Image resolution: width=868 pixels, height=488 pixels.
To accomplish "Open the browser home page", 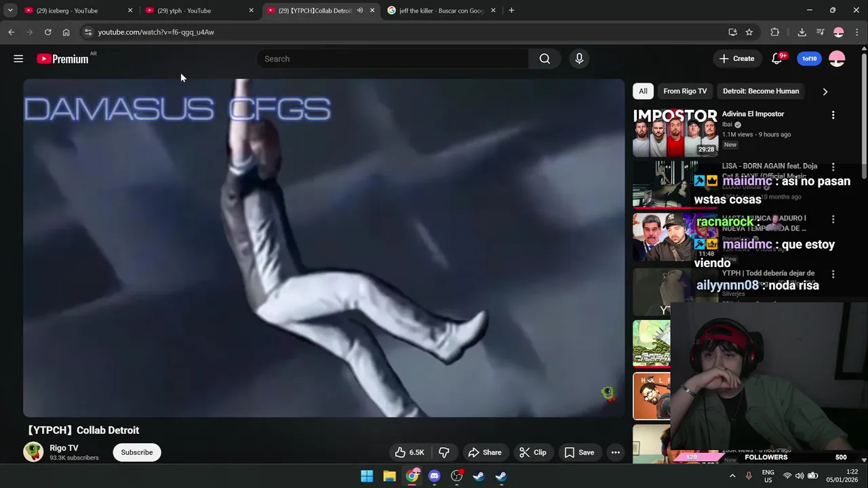I will 66,32.
